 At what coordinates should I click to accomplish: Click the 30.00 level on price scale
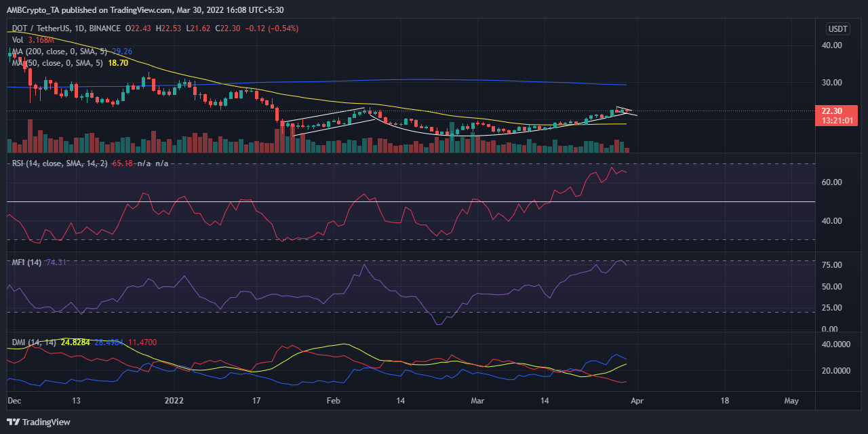click(831, 83)
